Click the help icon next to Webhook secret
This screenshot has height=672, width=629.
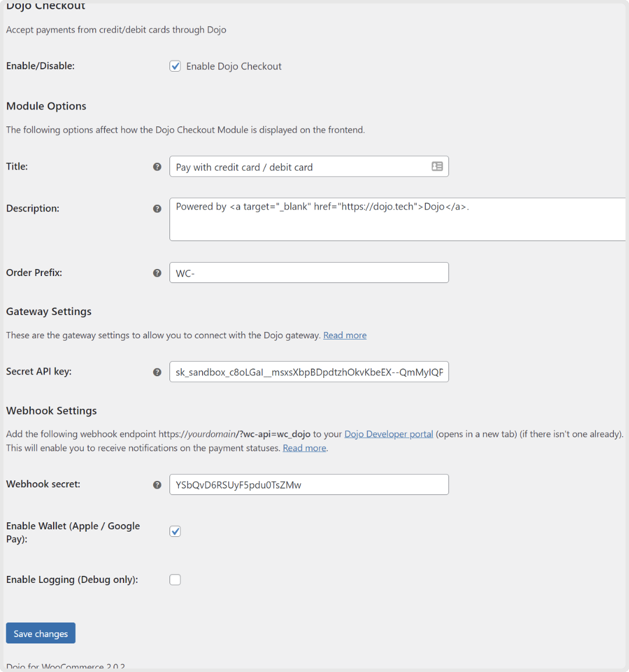157,484
